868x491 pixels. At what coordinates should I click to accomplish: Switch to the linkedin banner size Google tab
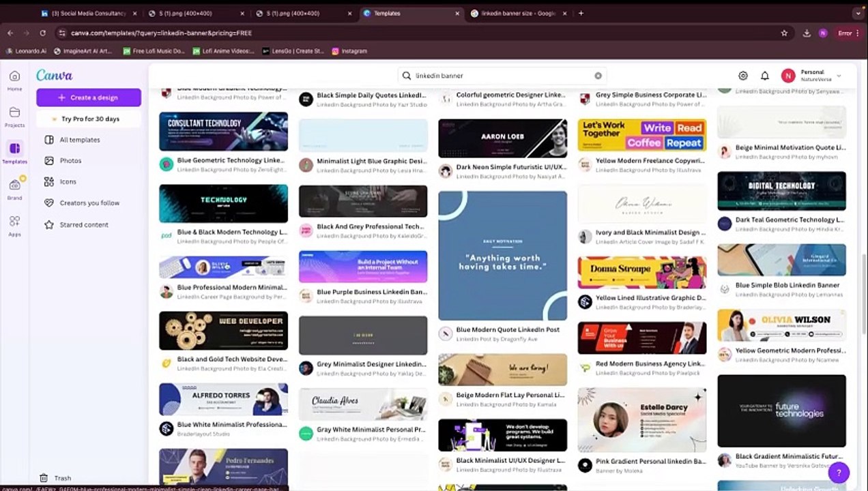pos(517,13)
